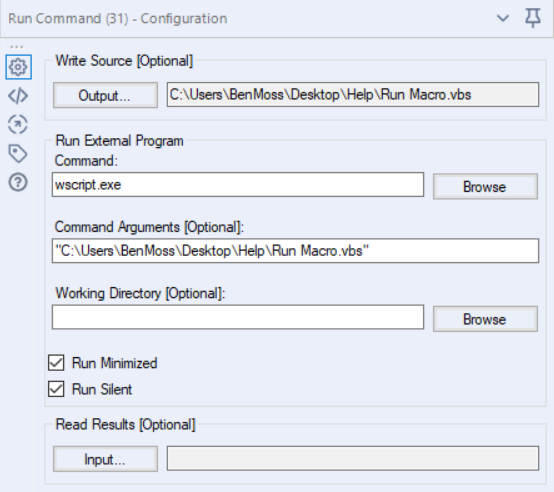554x492 pixels.
Task: Open the Navigation circular arrow icon
Action: [18, 124]
